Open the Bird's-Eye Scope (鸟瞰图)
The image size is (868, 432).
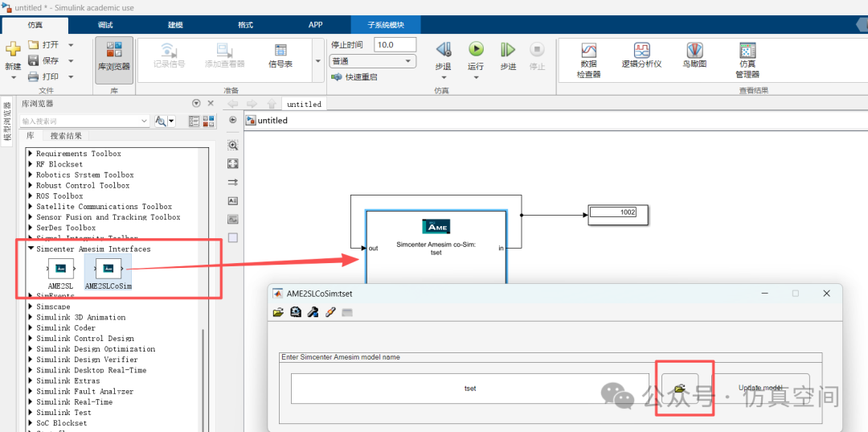(694, 54)
